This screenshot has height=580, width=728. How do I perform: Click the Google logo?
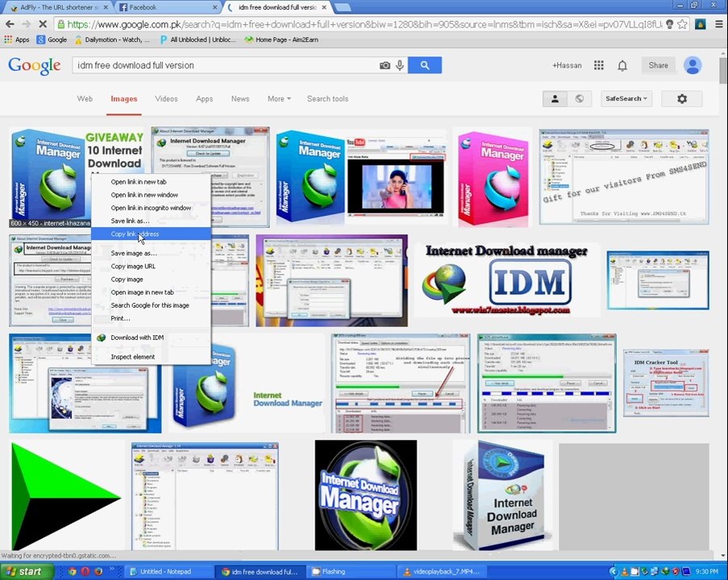click(x=35, y=66)
